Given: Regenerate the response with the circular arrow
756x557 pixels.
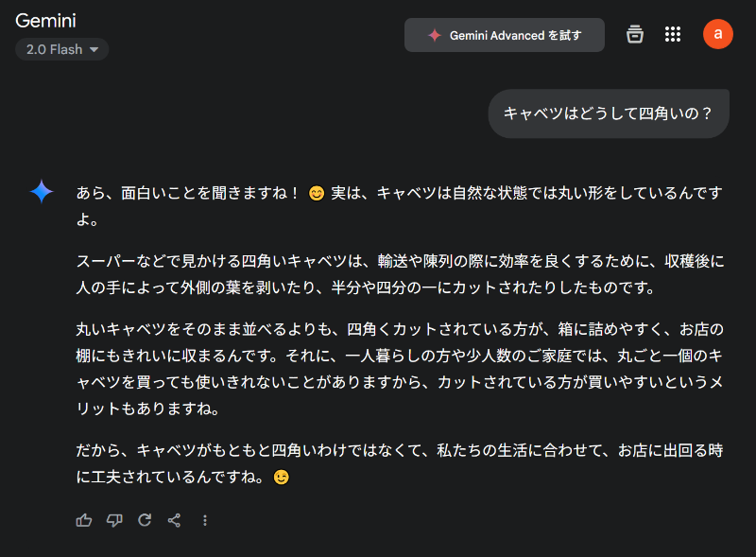Looking at the screenshot, I should pos(145,520).
